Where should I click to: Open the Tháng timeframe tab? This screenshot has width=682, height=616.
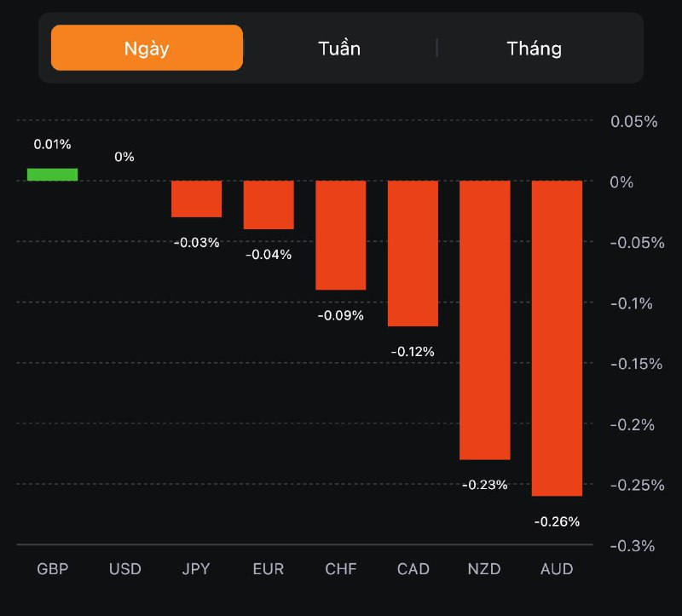(534, 48)
